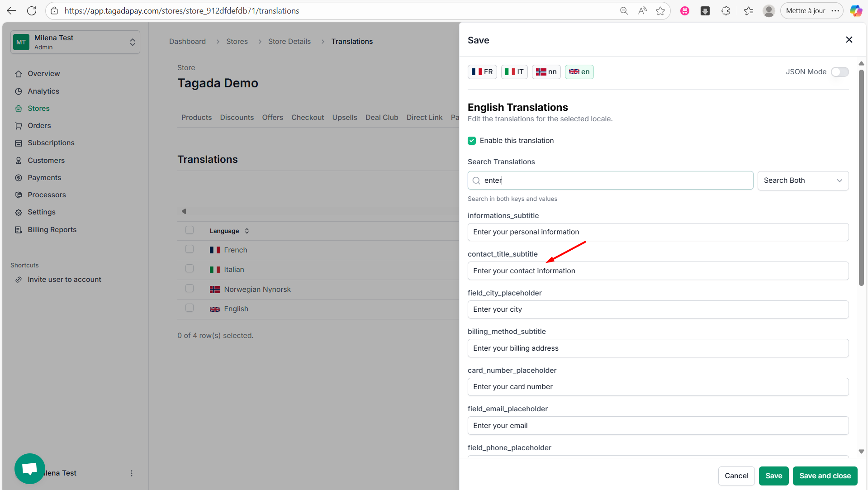Screen dimensions: 868x490
Task: Click Mettre à jour update button
Action: point(806,11)
